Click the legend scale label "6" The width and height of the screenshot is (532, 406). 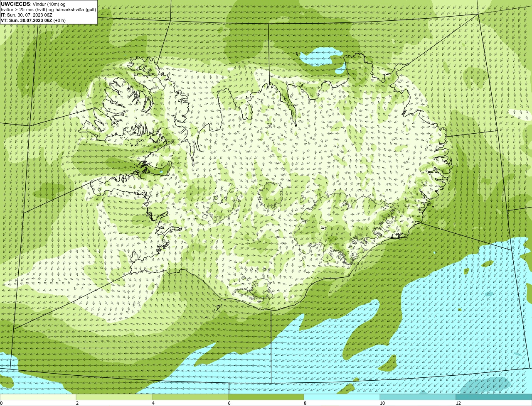229,403
